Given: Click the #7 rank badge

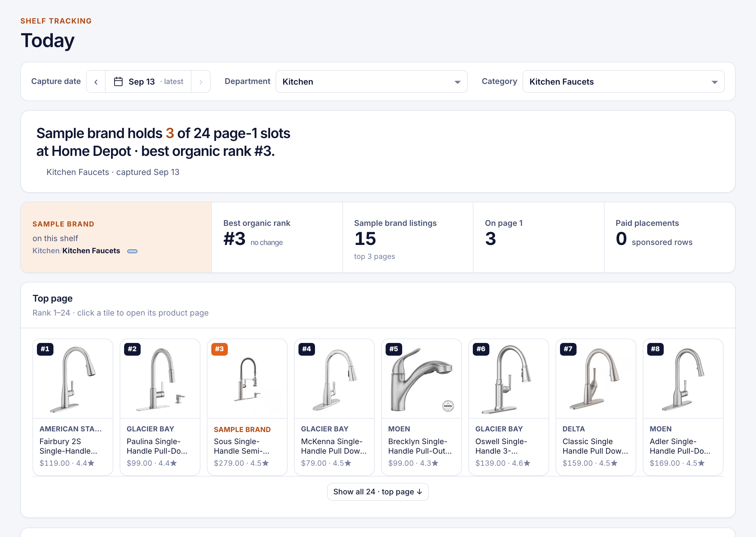Looking at the screenshot, I should click(x=568, y=349).
